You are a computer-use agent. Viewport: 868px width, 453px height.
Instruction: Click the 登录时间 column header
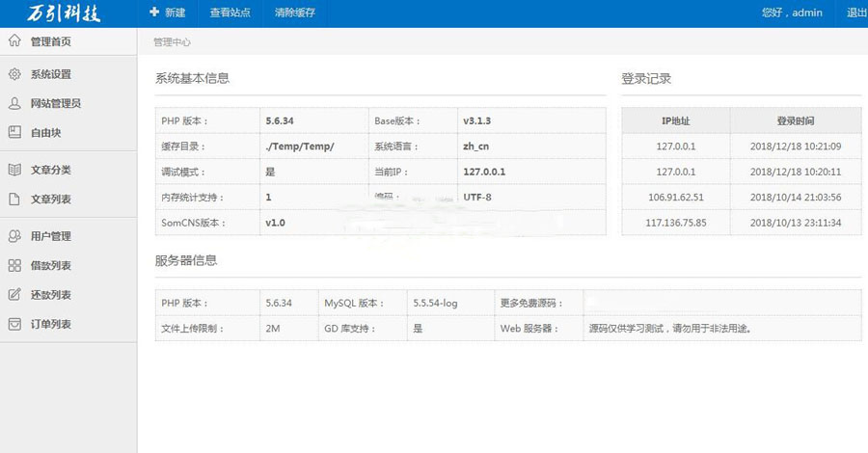[795, 121]
